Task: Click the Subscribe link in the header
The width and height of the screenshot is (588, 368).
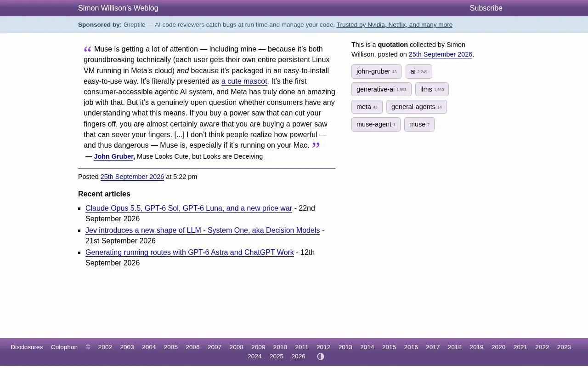Action: point(486,8)
